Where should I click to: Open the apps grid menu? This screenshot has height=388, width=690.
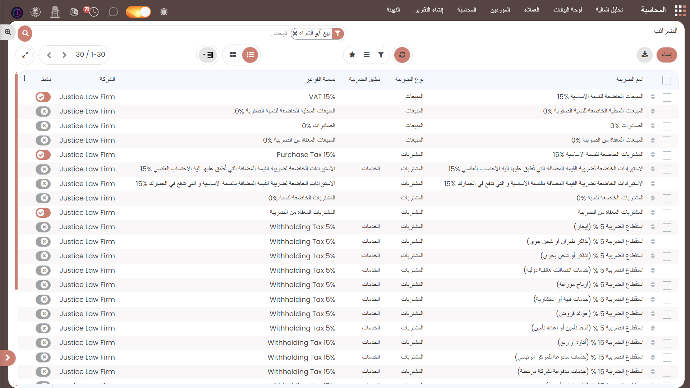click(x=680, y=10)
